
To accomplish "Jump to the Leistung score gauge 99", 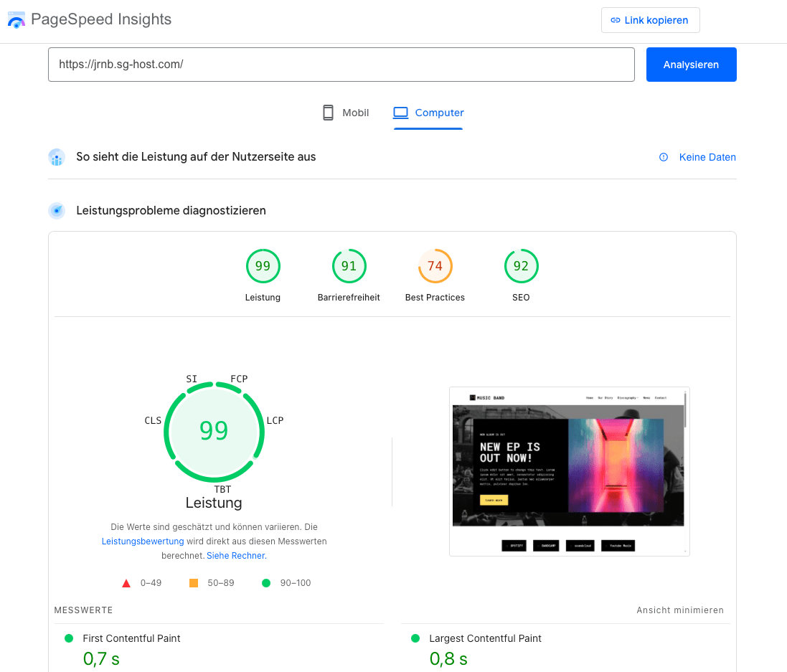I will (263, 267).
